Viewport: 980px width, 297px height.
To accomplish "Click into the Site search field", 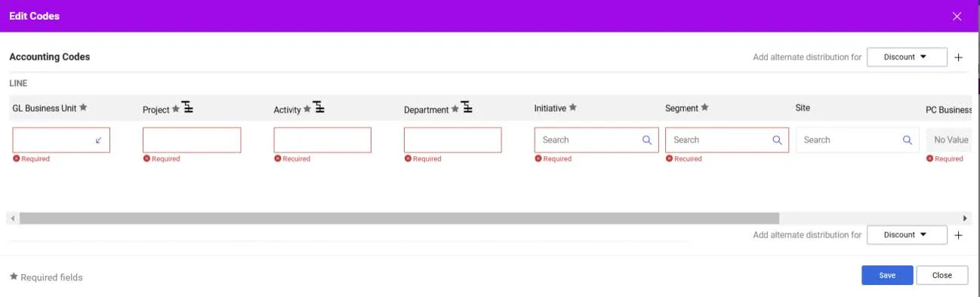I will (x=858, y=140).
